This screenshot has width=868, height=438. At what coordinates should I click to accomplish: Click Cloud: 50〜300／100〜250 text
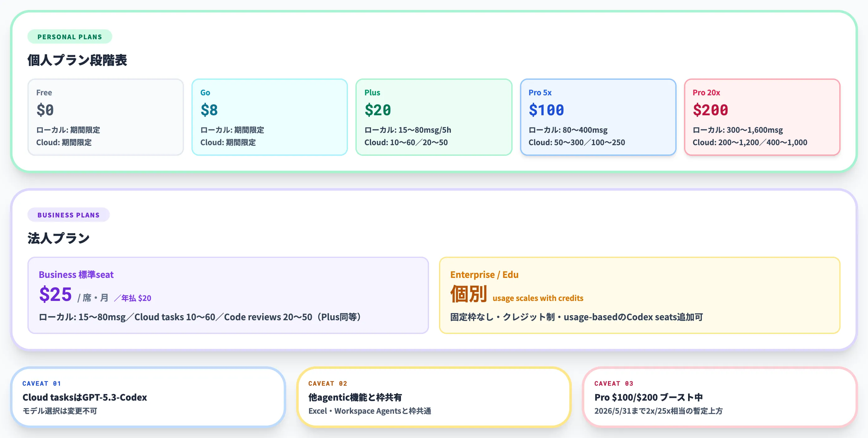point(577,142)
